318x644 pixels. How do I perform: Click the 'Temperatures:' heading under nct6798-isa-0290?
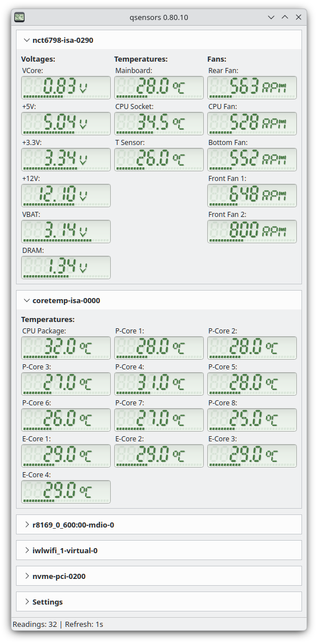point(141,59)
